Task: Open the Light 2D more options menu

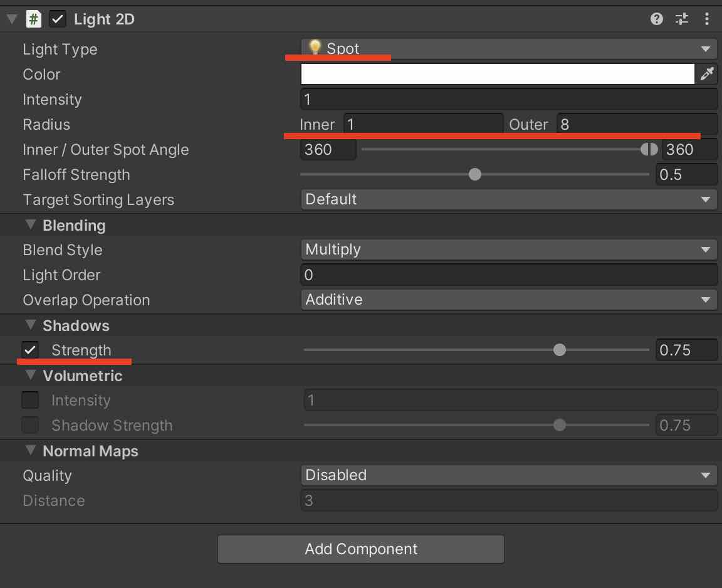Action: click(707, 19)
